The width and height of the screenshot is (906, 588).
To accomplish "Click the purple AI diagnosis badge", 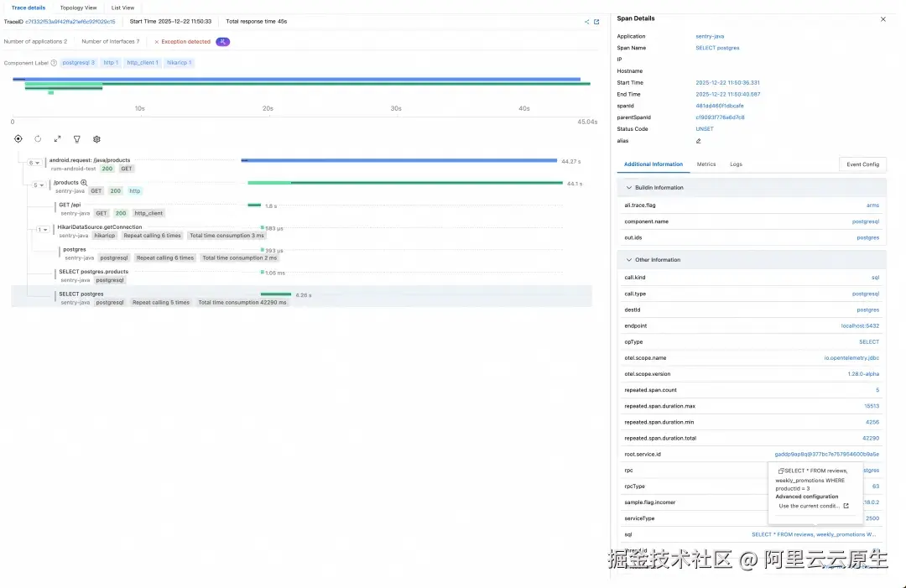I will pyautogui.click(x=222, y=42).
